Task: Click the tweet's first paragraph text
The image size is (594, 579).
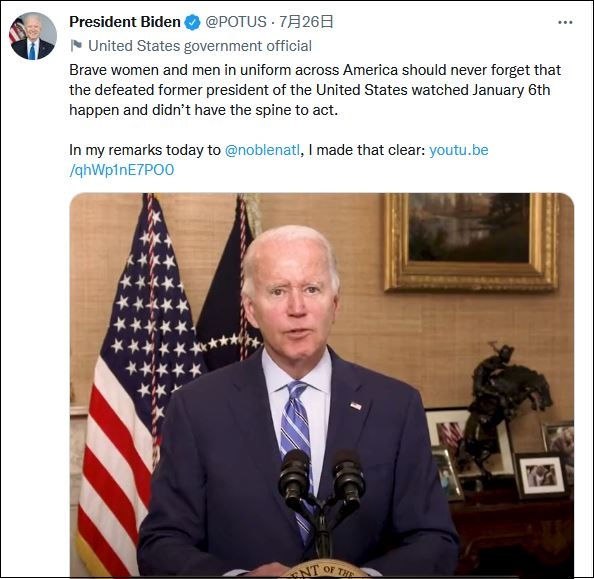Action: tap(315, 90)
